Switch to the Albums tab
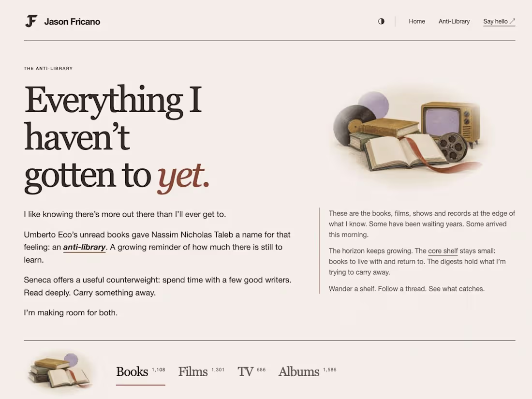 (x=308, y=372)
